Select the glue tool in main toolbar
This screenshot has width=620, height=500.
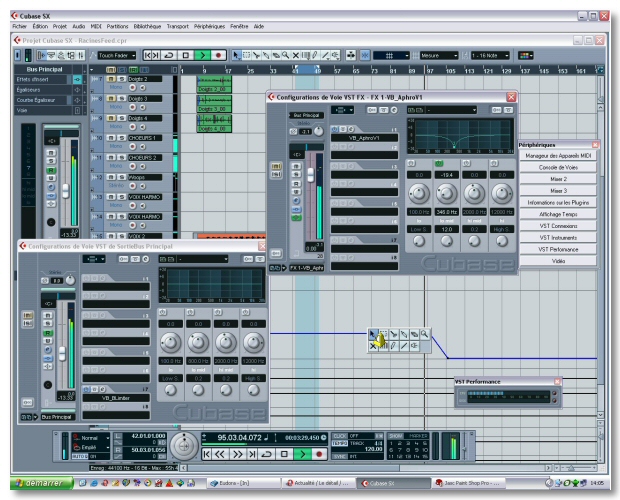266,55
